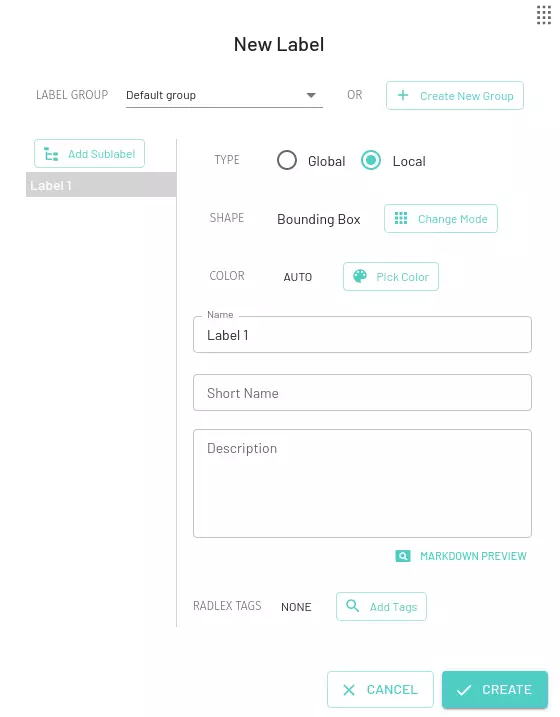The height and width of the screenshot is (717, 560).
Task: Open the apps grid icon at top right
Action: point(544,15)
